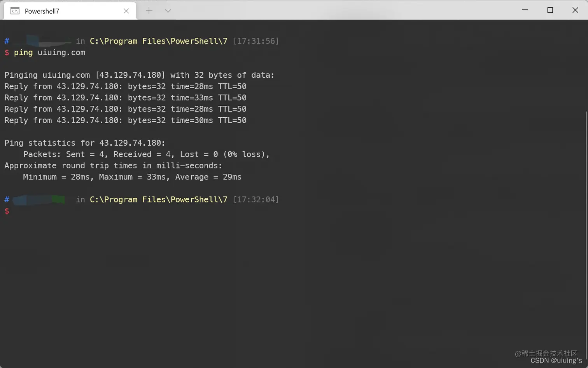Click the timestamp [17:32:04]
Screen dimensions: 588x368
(x=256, y=199)
